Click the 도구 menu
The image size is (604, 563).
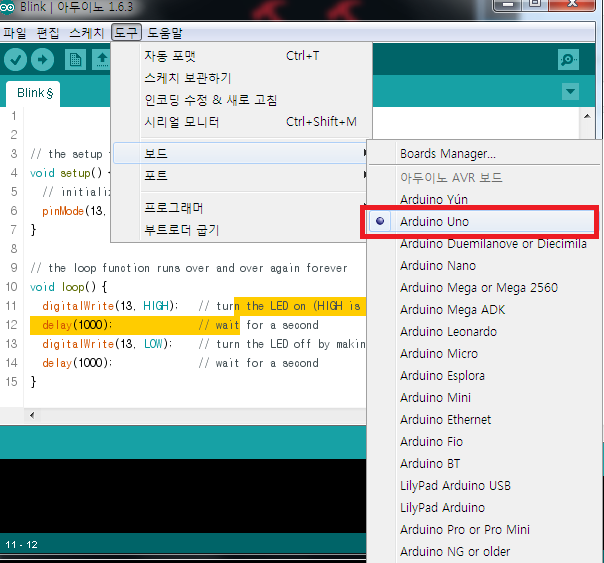[x=126, y=32]
